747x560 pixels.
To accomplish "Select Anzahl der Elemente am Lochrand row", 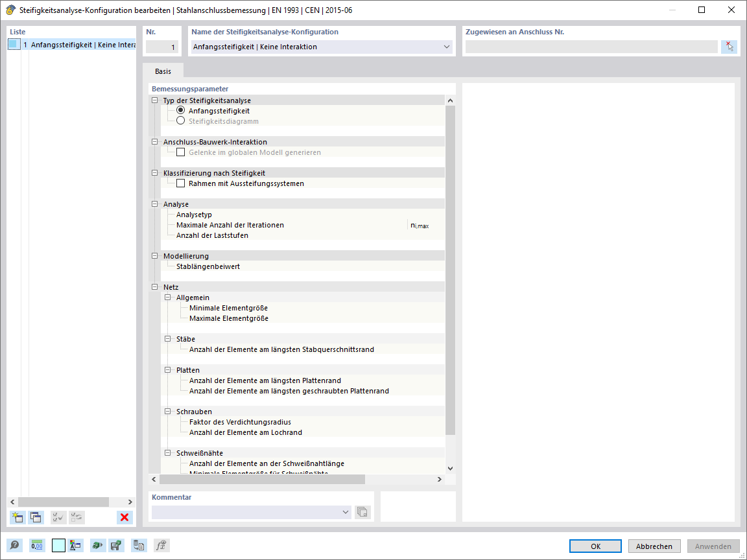I will pos(303,432).
